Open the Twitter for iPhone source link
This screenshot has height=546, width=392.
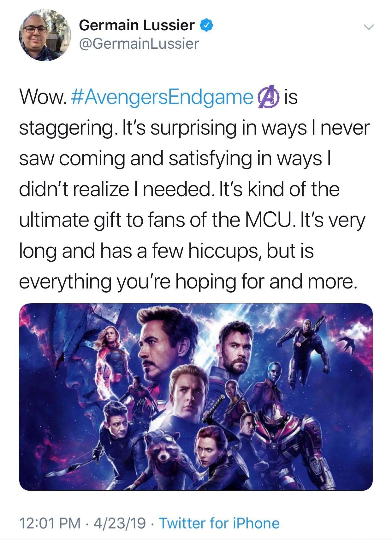point(219,523)
